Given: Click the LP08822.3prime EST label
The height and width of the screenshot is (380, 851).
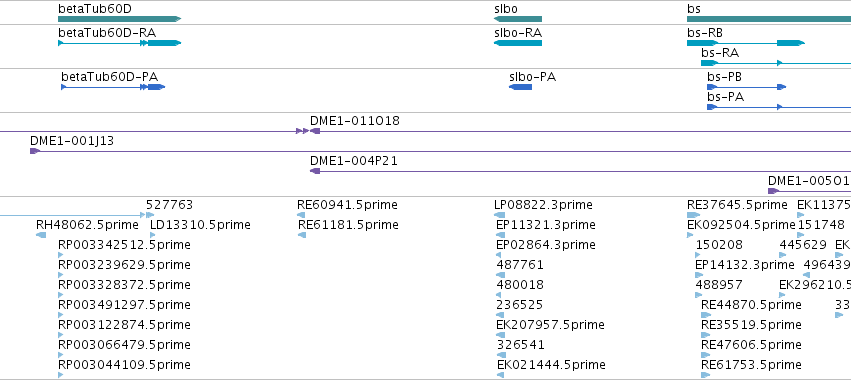Looking at the screenshot, I should click(x=543, y=205).
